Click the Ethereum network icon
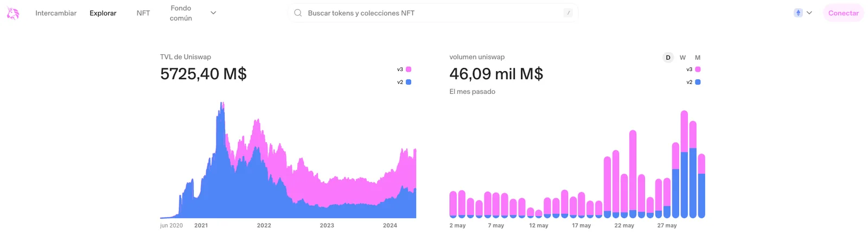Screen dimensions: 868x247 pyautogui.click(x=798, y=13)
